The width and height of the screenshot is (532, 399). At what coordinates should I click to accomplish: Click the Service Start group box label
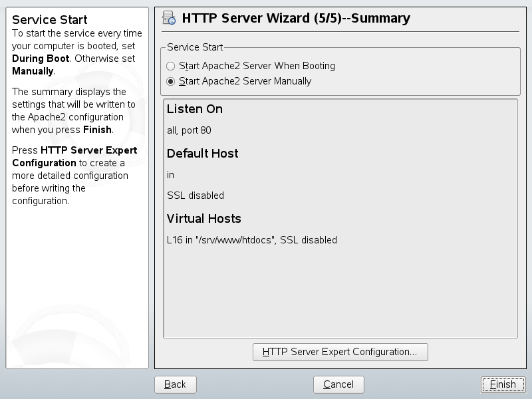195,47
